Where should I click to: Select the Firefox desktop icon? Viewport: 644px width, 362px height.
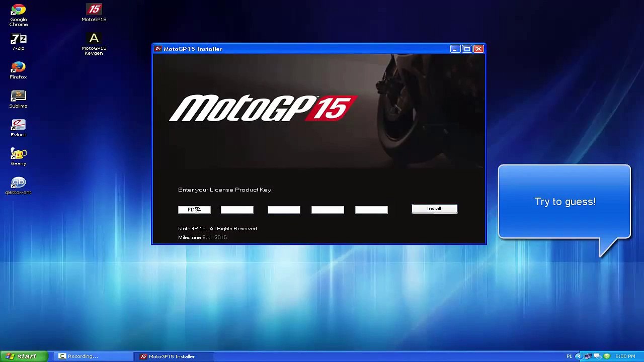coord(18,71)
